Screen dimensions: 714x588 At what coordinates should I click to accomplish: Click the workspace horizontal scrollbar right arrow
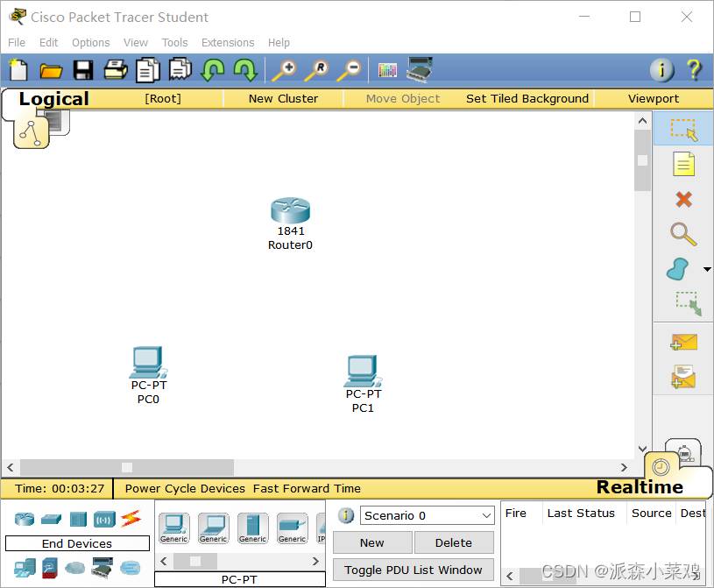(624, 467)
